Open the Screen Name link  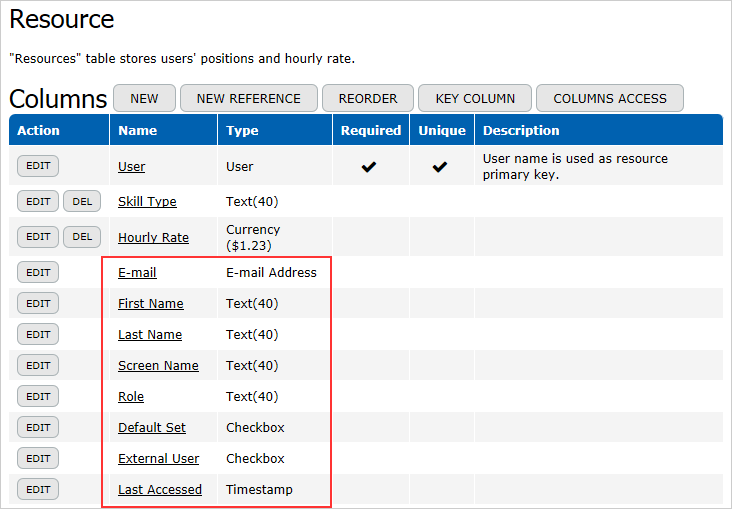158,366
